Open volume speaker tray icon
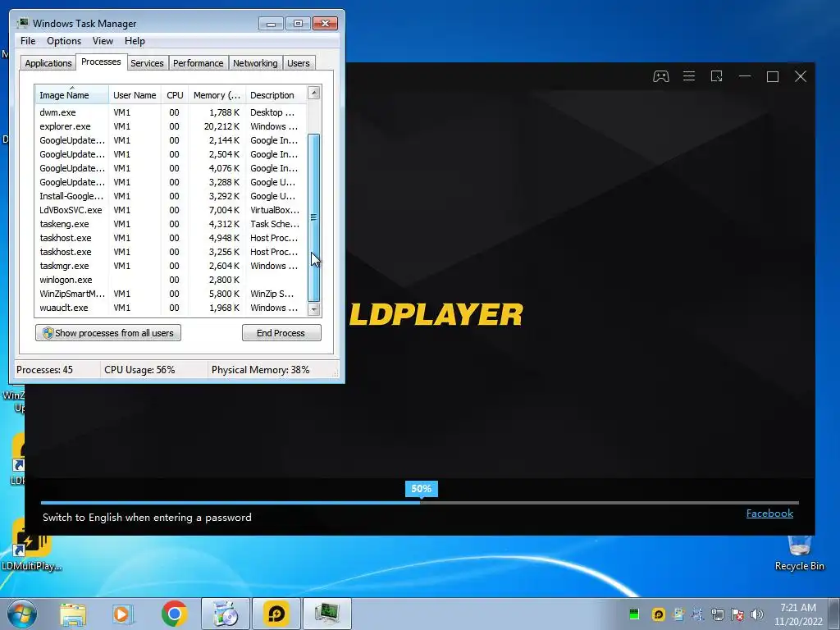 click(757, 614)
